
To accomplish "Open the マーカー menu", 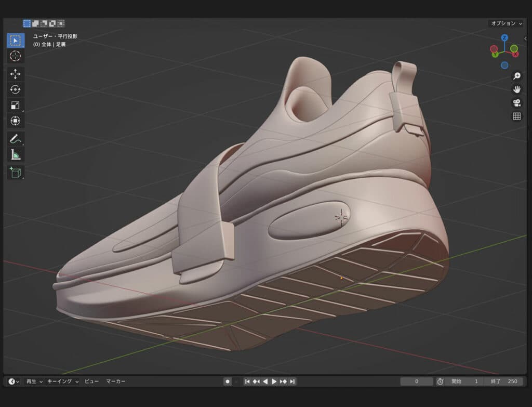I will click(x=116, y=382).
